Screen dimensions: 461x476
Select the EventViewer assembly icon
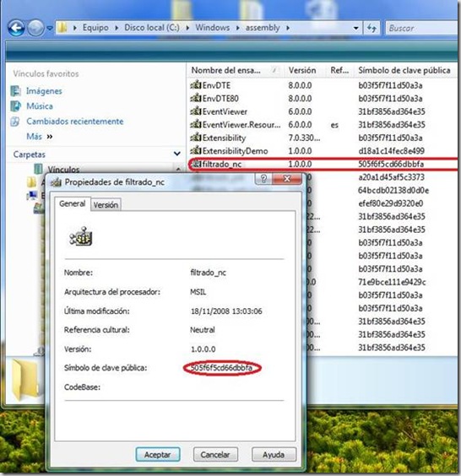[x=196, y=111]
